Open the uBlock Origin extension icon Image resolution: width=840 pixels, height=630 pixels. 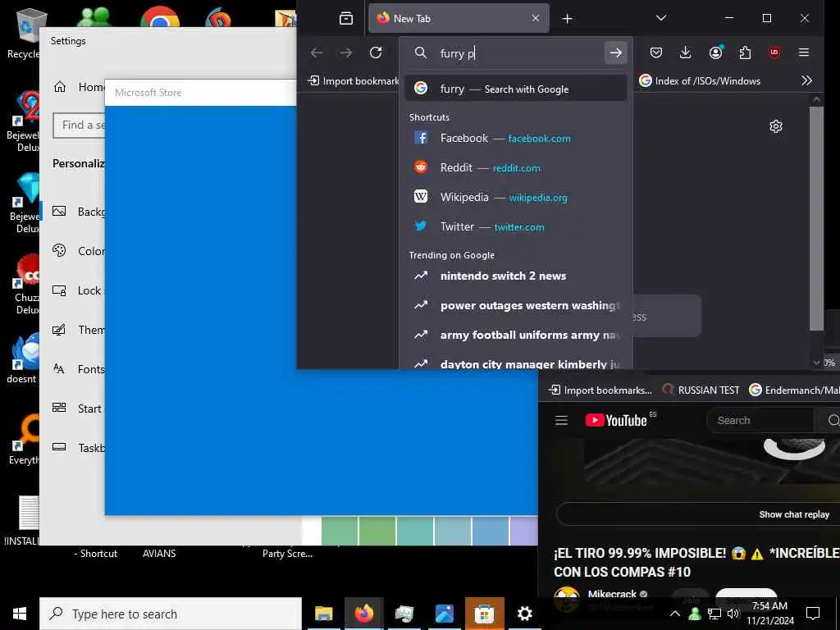(774, 52)
